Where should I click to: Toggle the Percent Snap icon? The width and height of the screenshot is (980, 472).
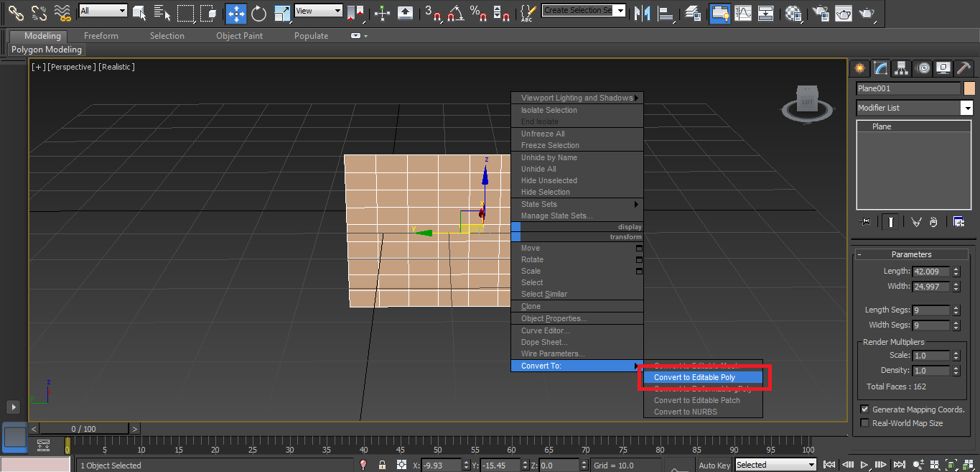(x=478, y=12)
